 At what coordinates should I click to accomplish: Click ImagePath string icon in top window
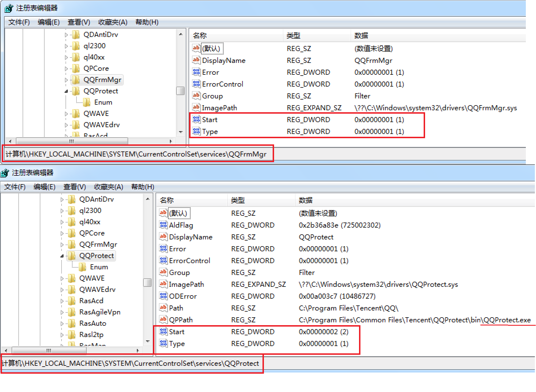196,107
